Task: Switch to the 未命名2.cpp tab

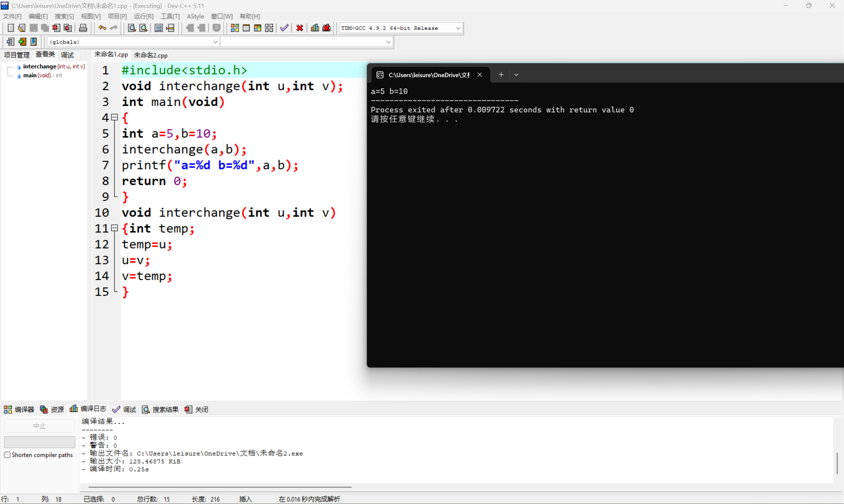Action: tap(150, 55)
